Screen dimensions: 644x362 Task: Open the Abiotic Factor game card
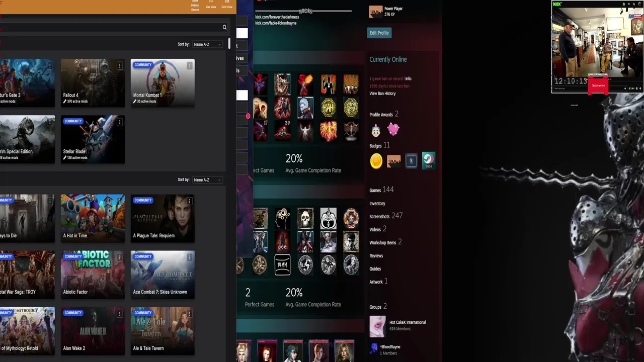[93, 275]
